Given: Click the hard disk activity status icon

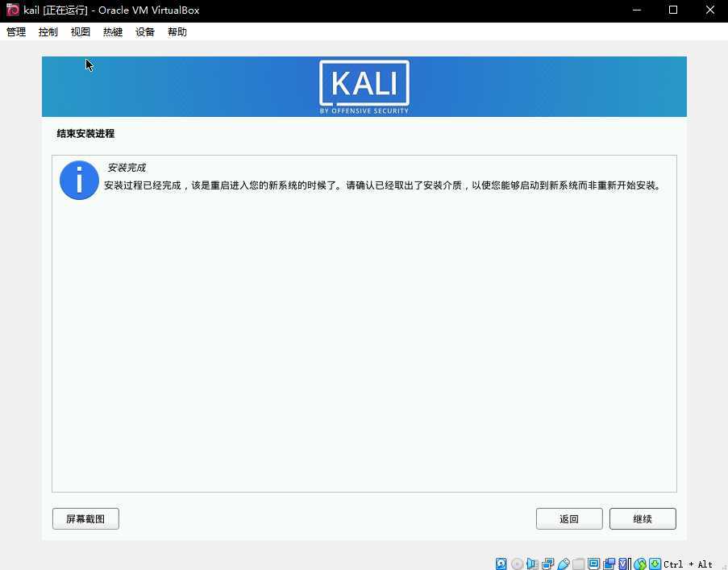Looking at the screenshot, I should [501, 564].
